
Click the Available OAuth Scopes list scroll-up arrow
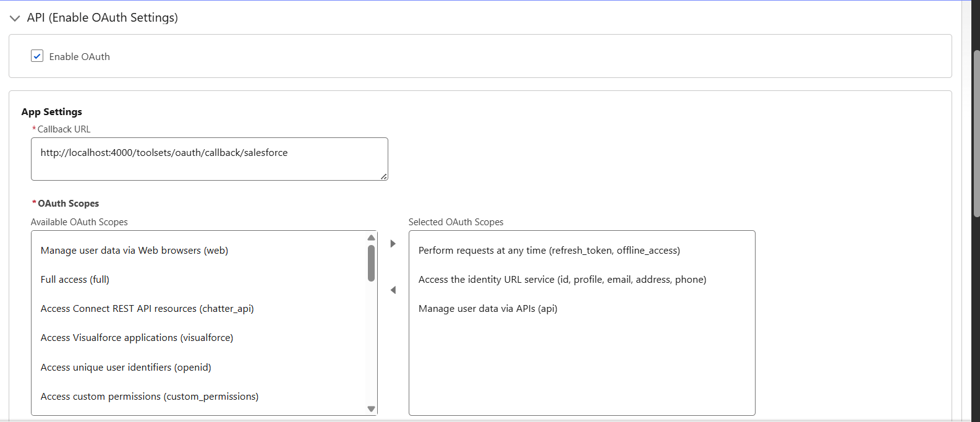(371, 238)
